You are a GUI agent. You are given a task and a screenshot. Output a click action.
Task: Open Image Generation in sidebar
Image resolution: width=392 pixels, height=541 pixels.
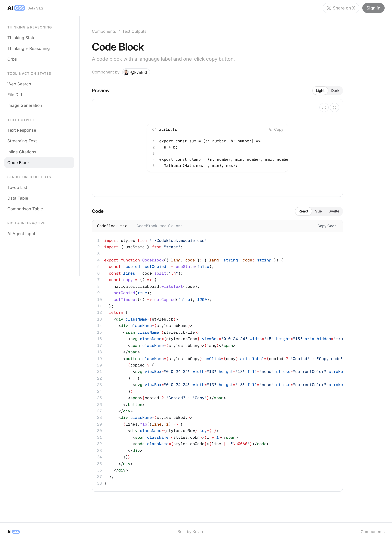tap(39, 105)
